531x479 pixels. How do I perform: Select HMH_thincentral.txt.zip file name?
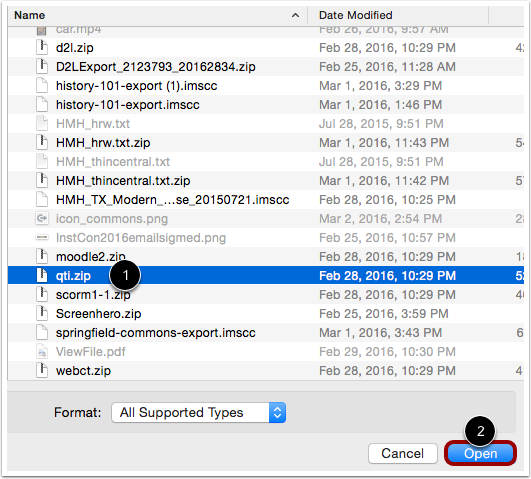click(x=123, y=181)
